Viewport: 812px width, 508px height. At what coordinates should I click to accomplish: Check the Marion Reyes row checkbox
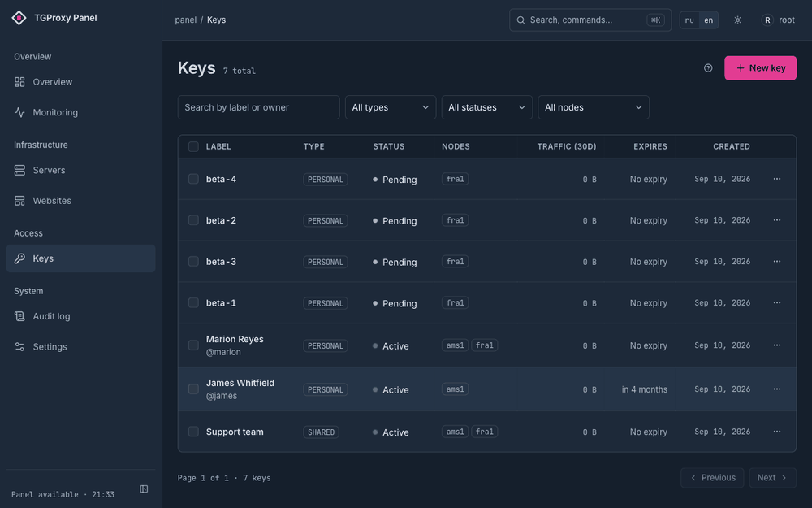tap(193, 345)
